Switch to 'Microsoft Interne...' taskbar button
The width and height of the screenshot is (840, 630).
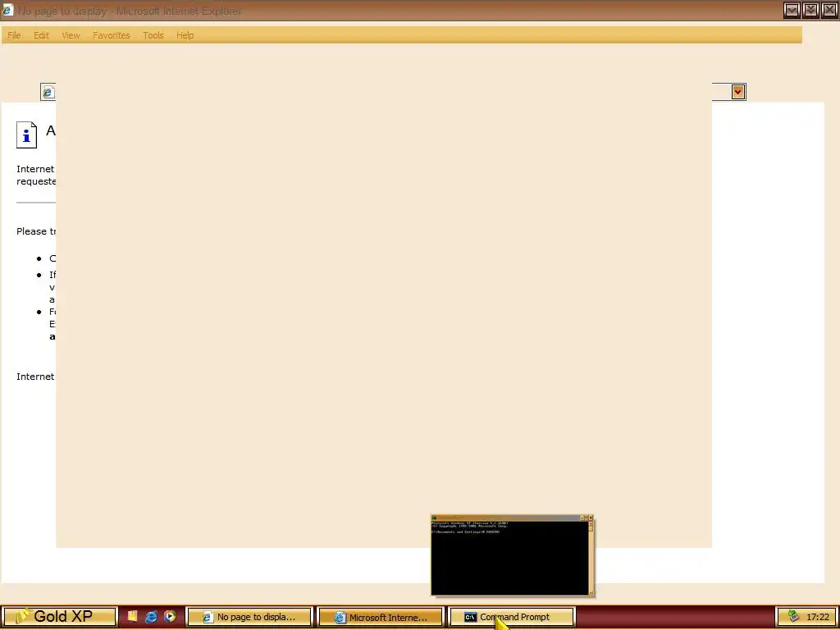381,617
